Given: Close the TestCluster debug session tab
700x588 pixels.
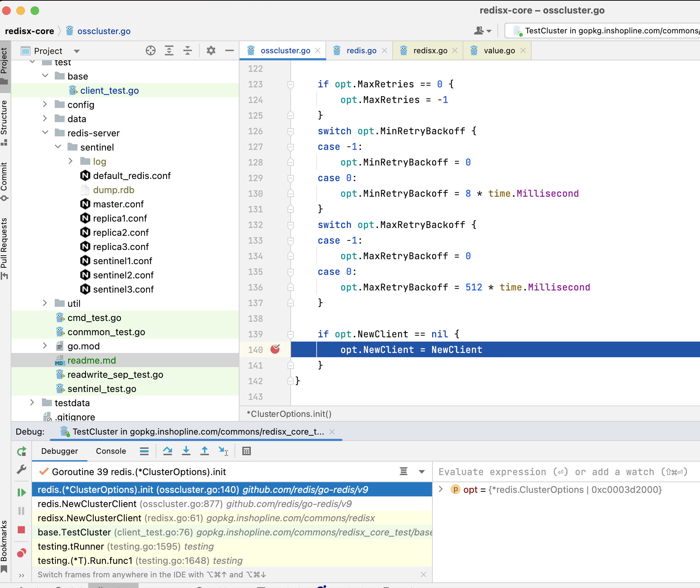Looking at the screenshot, I should pos(332,432).
